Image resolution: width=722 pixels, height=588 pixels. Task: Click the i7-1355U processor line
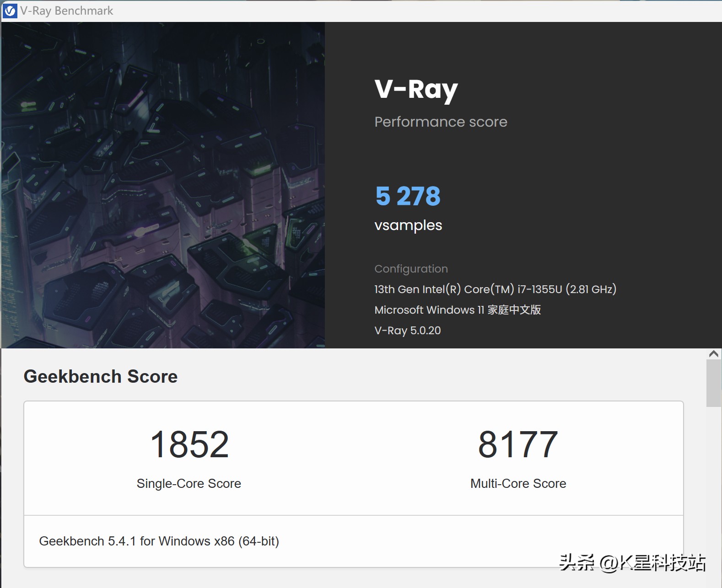coord(496,289)
